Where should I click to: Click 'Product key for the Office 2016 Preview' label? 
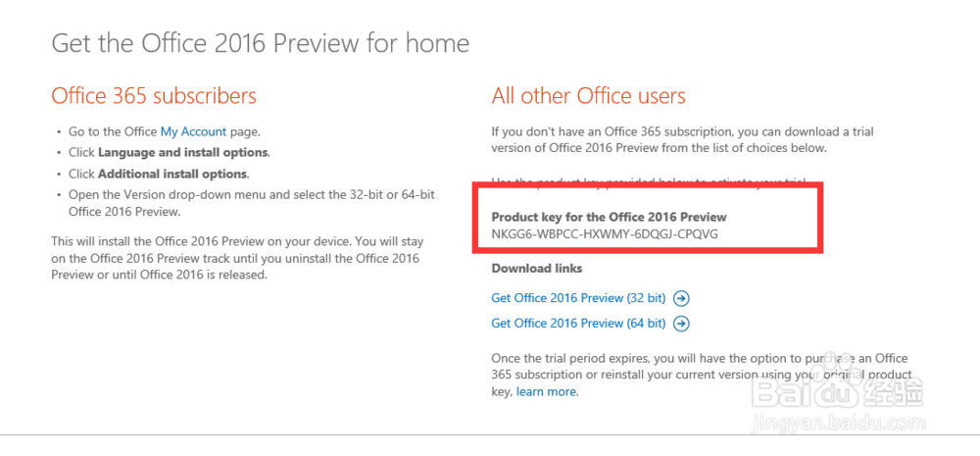(x=609, y=216)
